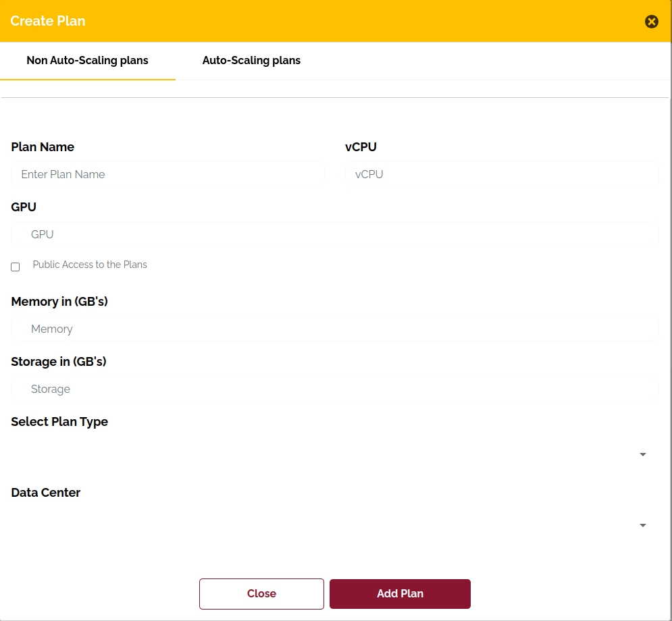Click the Select Plan Type heading
The width and height of the screenshot is (672, 621).
point(59,422)
